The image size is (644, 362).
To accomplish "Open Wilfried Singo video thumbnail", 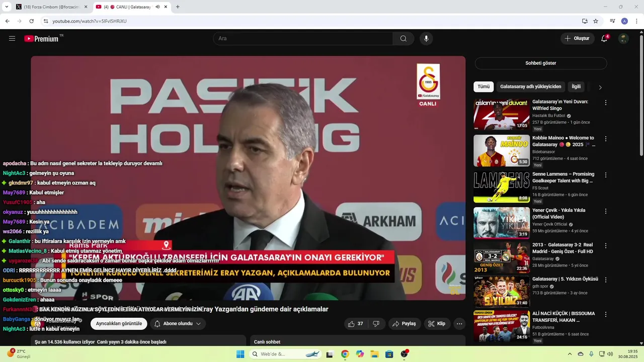I will tap(502, 114).
